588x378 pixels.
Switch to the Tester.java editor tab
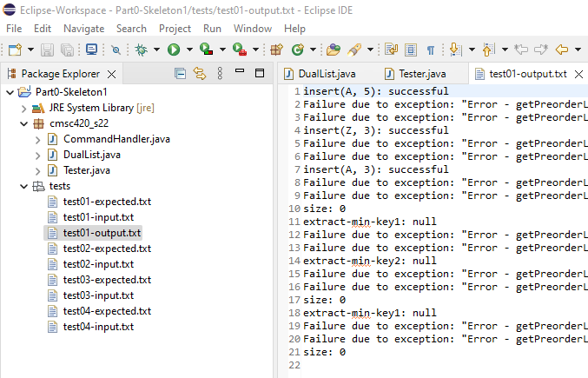pyautogui.click(x=415, y=74)
